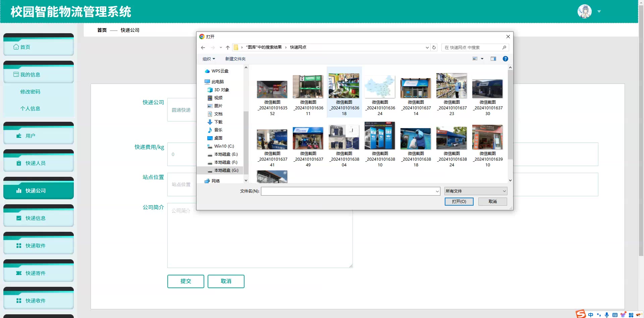Open the address bar path history dropdown
The image size is (644, 318).
click(x=427, y=48)
